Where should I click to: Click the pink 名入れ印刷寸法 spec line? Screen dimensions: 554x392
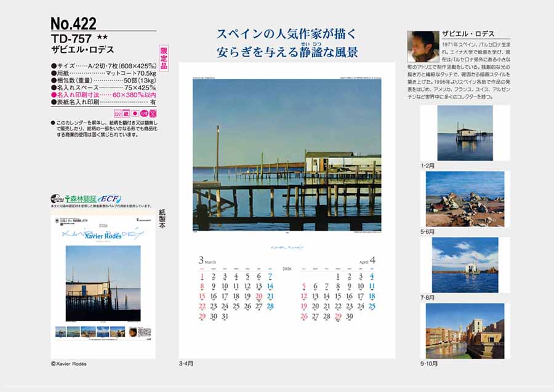pyautogui.click(x=103, y=95)
